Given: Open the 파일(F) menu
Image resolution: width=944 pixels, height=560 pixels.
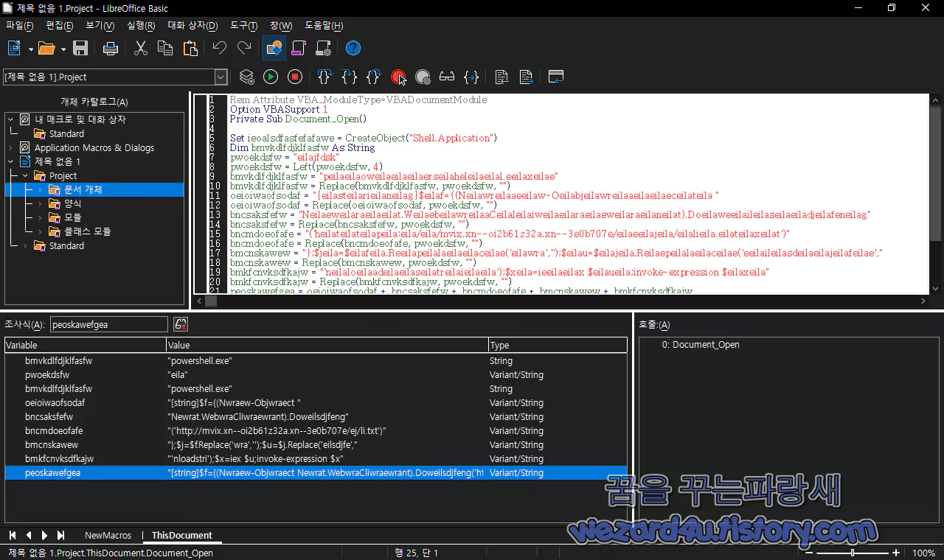Looking at the screenshot, I should pyautogui.click(x=20, y=26).
